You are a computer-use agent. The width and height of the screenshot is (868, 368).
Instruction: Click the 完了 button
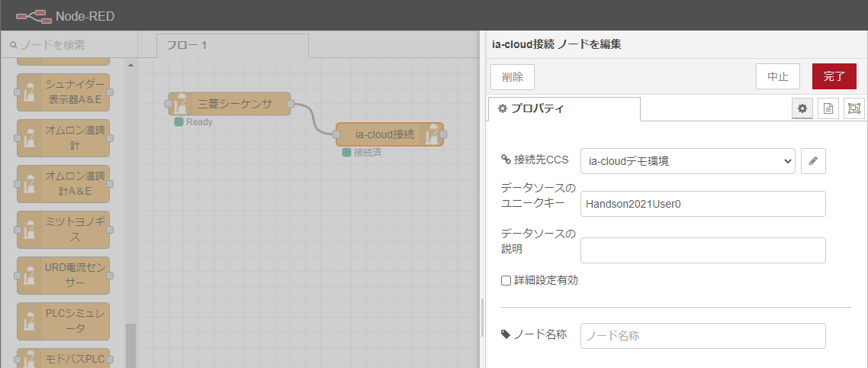point(834,76)
